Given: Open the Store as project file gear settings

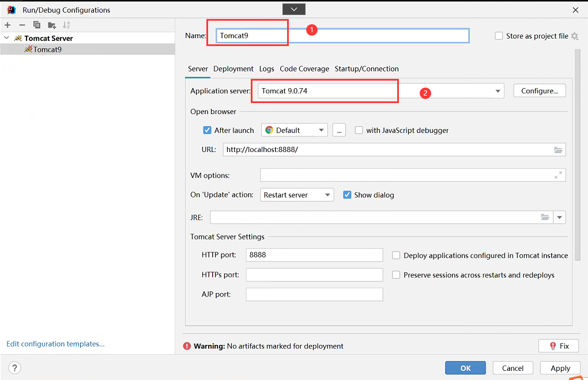Looking at the screenshot, I should point(575,36).
